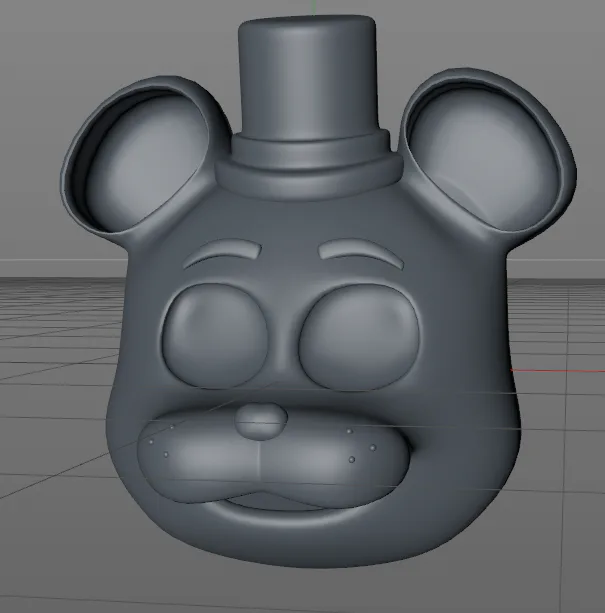605x613 pixels.
Task: Click the right eyebrow of the bear
Action: tap(362, 254)
